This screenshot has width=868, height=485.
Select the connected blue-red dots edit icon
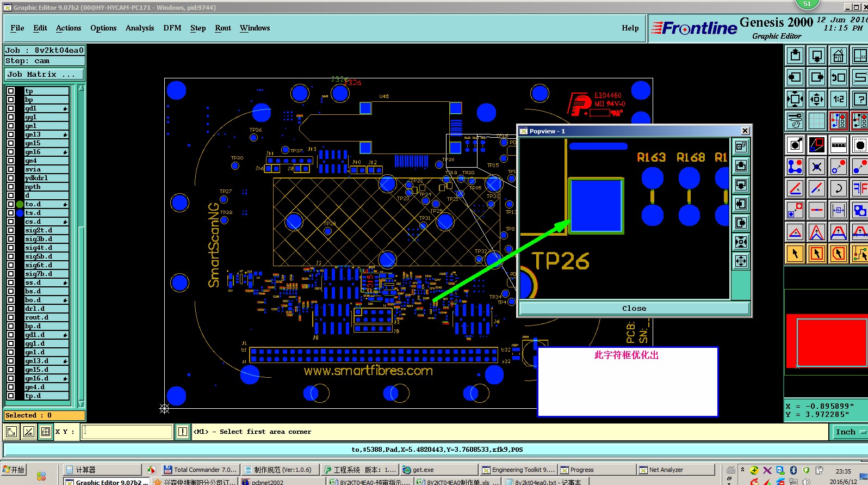coord(795,167)
